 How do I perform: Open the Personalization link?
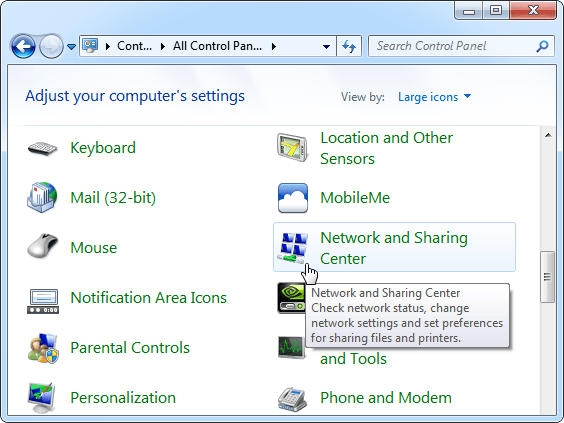[x=123, y=398]
